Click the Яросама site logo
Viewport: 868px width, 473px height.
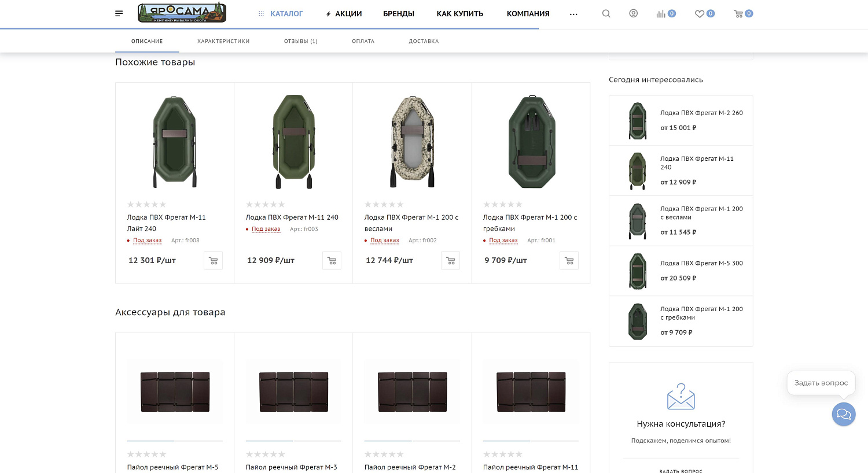point(182,13)
